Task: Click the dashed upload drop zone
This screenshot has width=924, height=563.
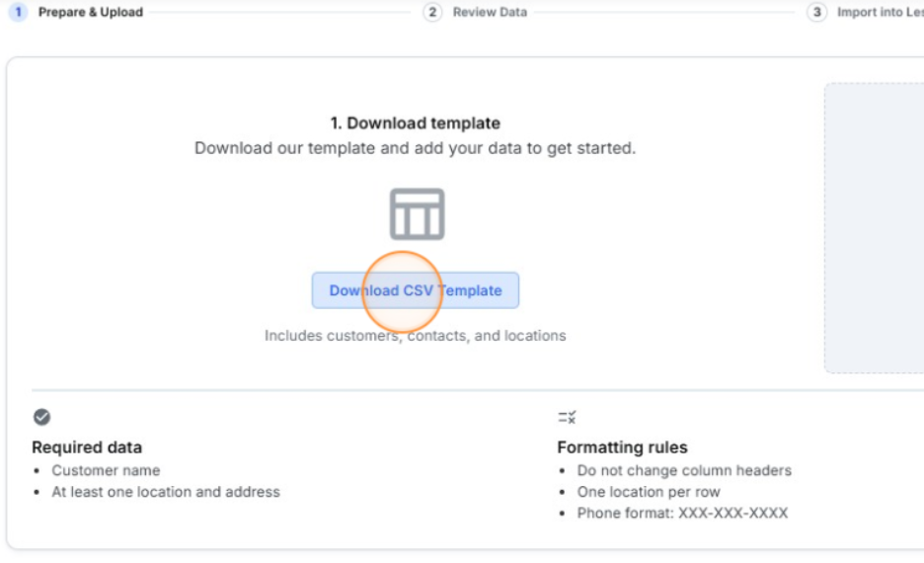Action: [875, 227]
